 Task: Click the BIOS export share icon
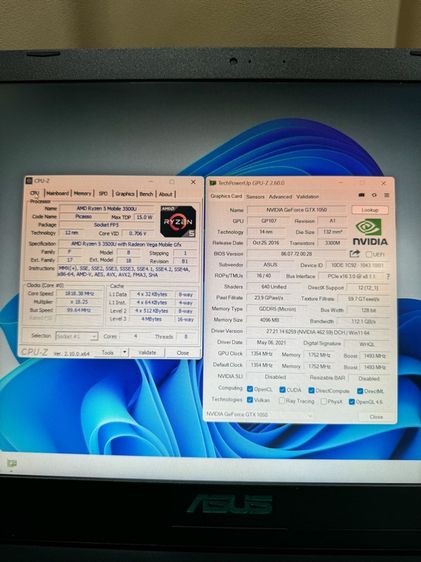click(x=354, y=254)
